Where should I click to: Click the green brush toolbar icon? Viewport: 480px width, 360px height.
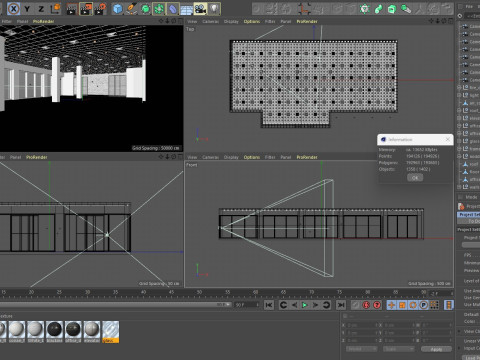406,9
